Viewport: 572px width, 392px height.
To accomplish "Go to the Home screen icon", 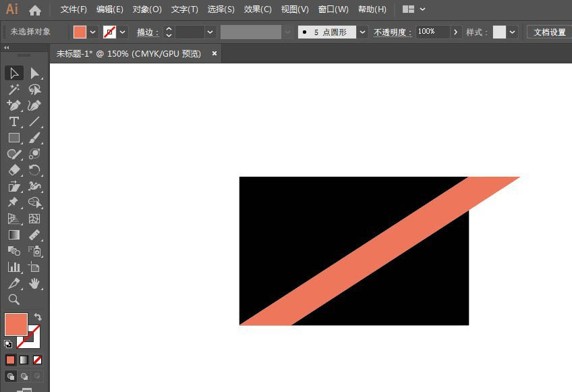I will pos(35,10).
